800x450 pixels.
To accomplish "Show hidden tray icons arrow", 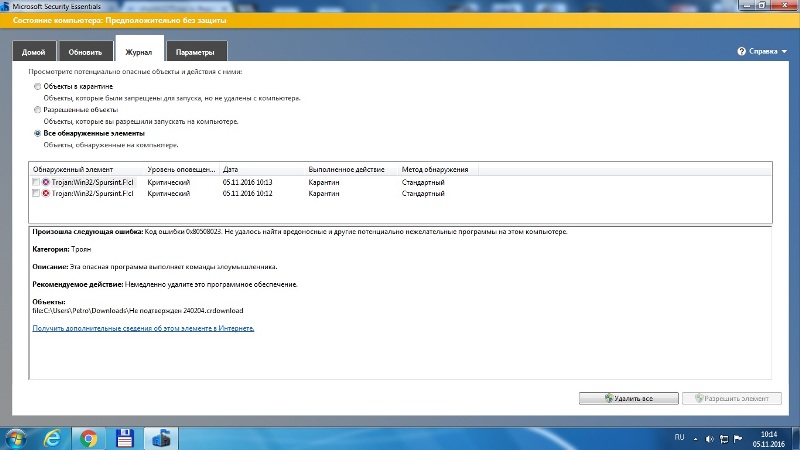I will coord(694,437).
